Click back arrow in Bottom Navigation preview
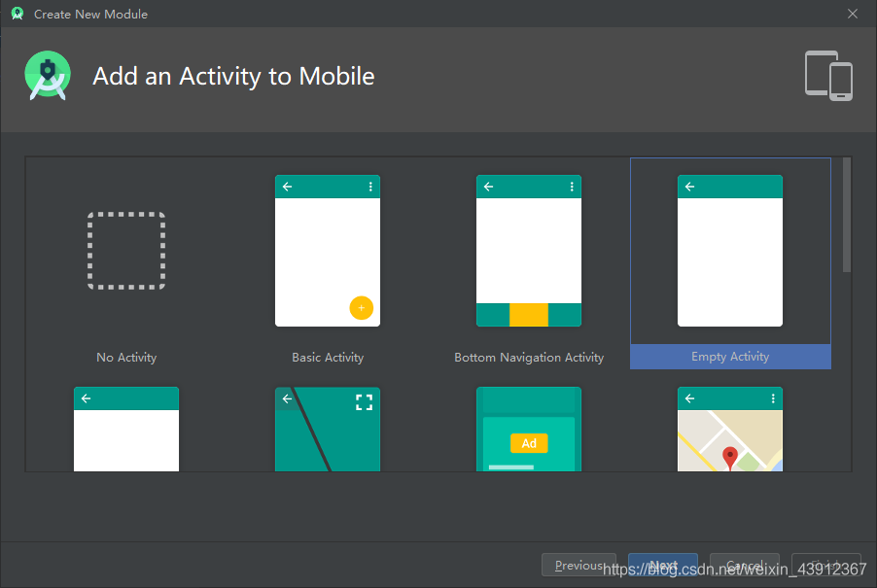This screenshot has height=588, width=877. [x=488, y=187]
